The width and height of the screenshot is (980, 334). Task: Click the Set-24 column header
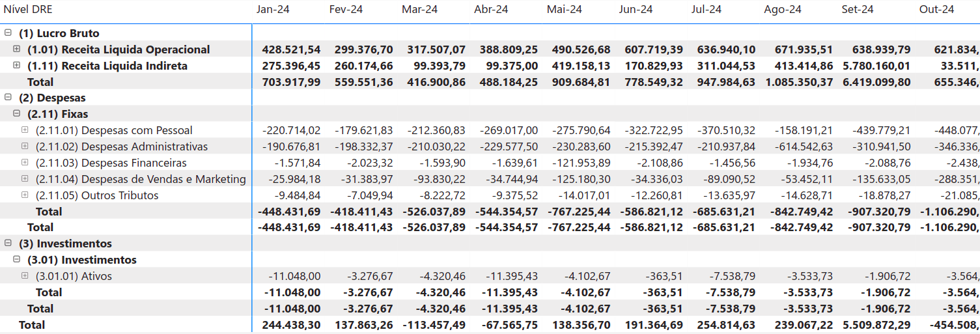(x=857, y=10)
